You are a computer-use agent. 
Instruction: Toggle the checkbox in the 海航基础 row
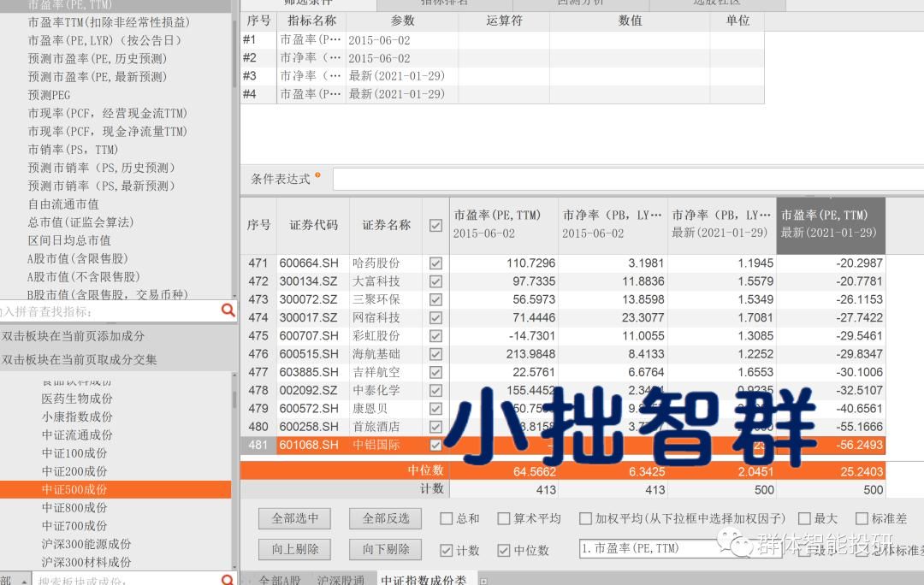coord(435,355)
